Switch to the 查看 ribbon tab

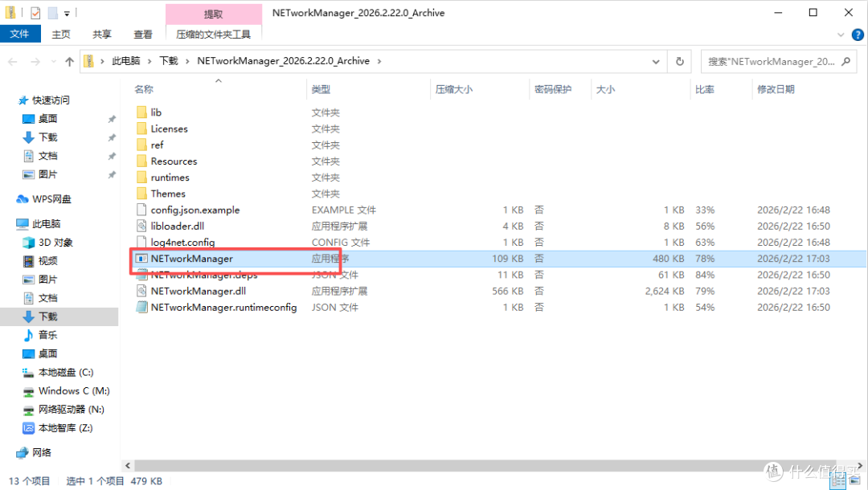tap(143, 35)
